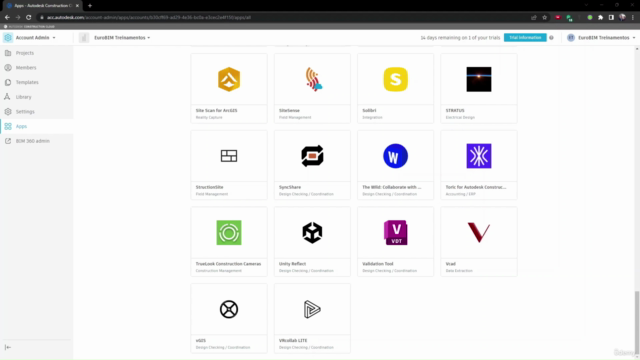
Task: Open the SyncShare arrows icon
Action: (x=312, y=156)
